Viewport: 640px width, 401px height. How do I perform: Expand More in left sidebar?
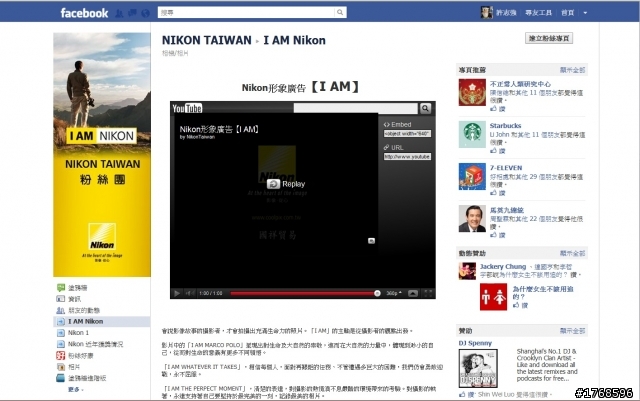coord(76,390)
